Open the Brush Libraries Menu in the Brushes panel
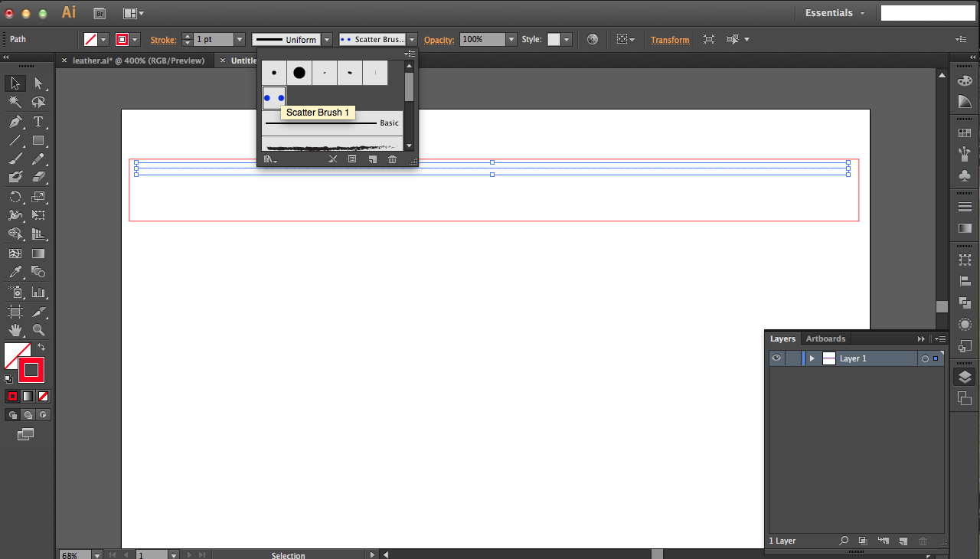 [269, 159]
